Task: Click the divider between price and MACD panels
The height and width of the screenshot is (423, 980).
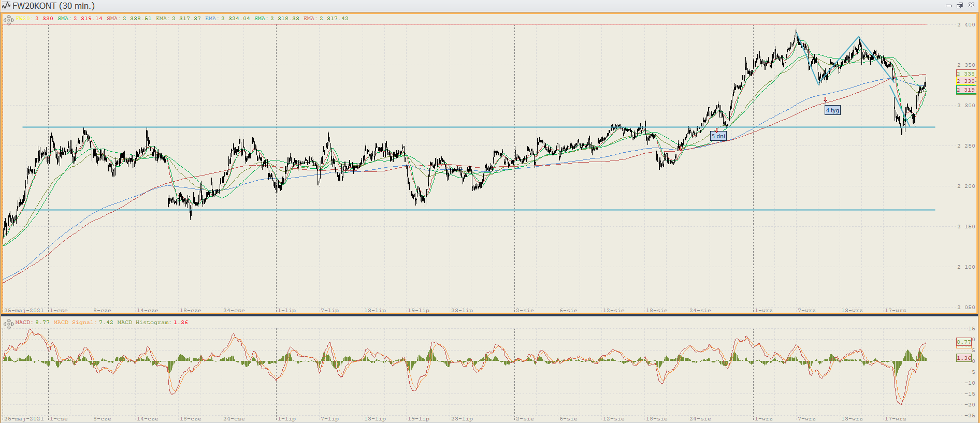Action: click(x=490, y=315)
